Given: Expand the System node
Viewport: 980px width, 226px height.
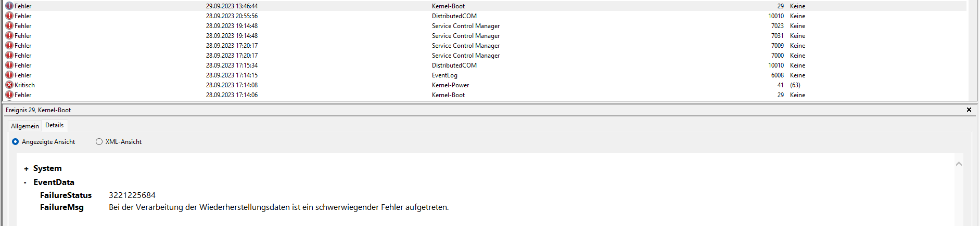Looking at the screenshot, I should (x=26, y=169).
